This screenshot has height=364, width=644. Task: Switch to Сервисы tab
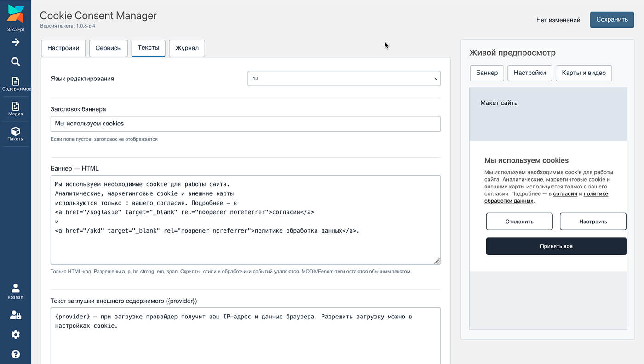pyautogui.click(x=109, y=48)
